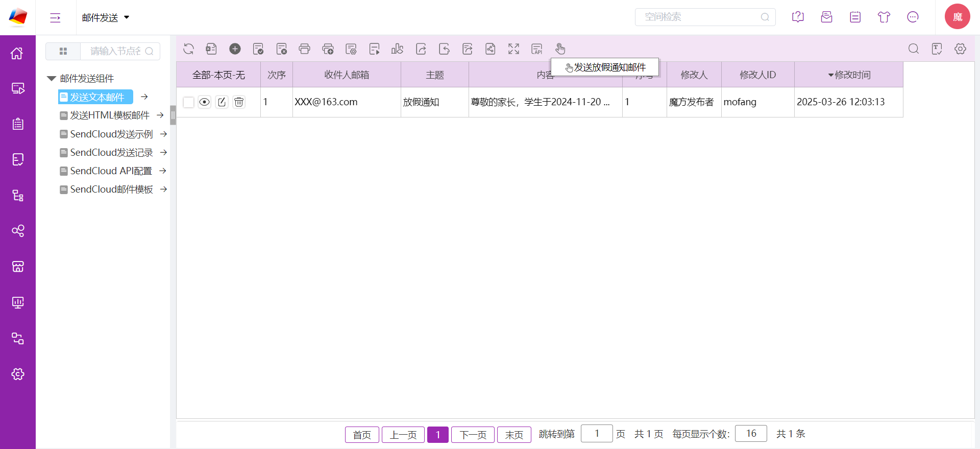Toggle fullscreen with the expand arrows icon

513,49
